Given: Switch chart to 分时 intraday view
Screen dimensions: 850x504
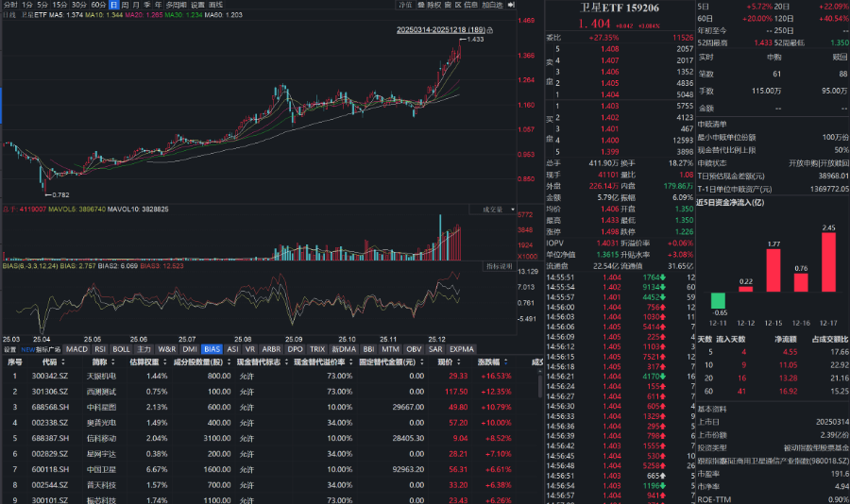Looking at the screenshot, I should tap(9, 5).
